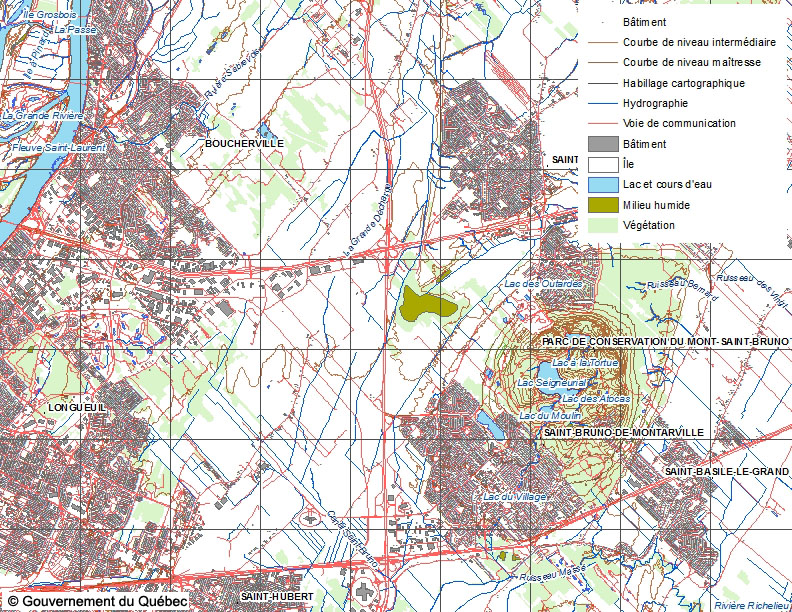Click the SAINT-BASILE-LE-GRAND label
This screenshot has height=612, width=792.
pyautogui.click(x=726, y=472)
